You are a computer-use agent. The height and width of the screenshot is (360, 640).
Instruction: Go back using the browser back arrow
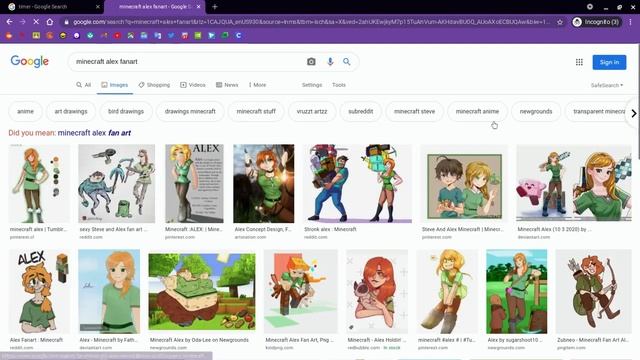click(x=9, y=22)
